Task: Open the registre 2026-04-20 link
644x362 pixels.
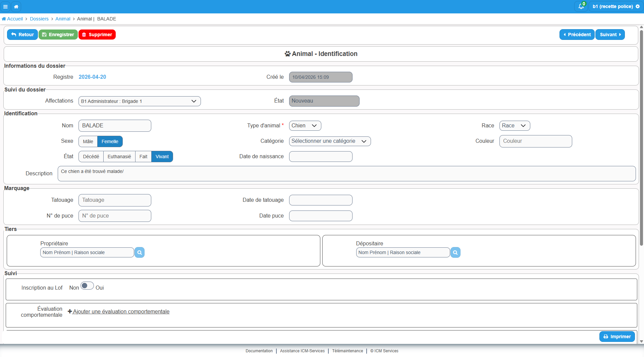Action: 92,77
